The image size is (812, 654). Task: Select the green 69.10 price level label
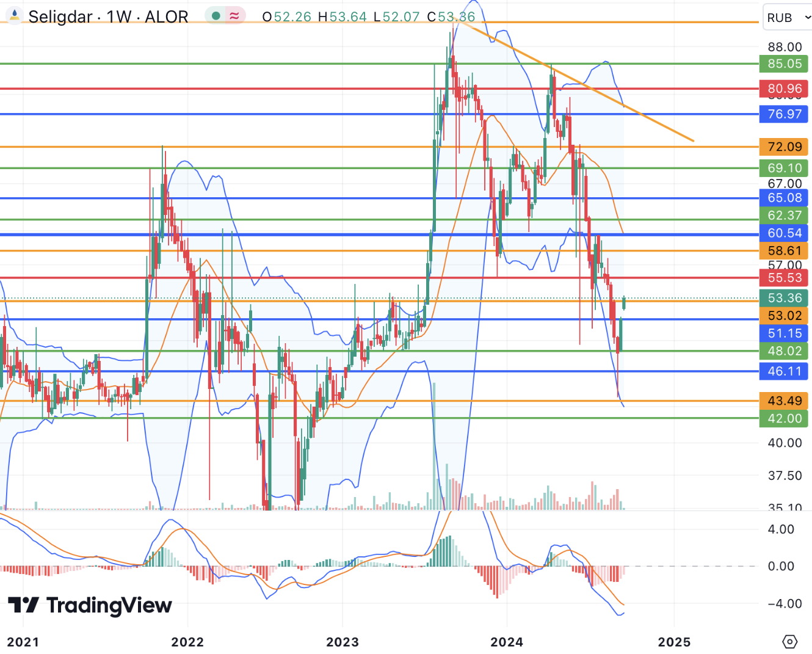click(784, 168)
